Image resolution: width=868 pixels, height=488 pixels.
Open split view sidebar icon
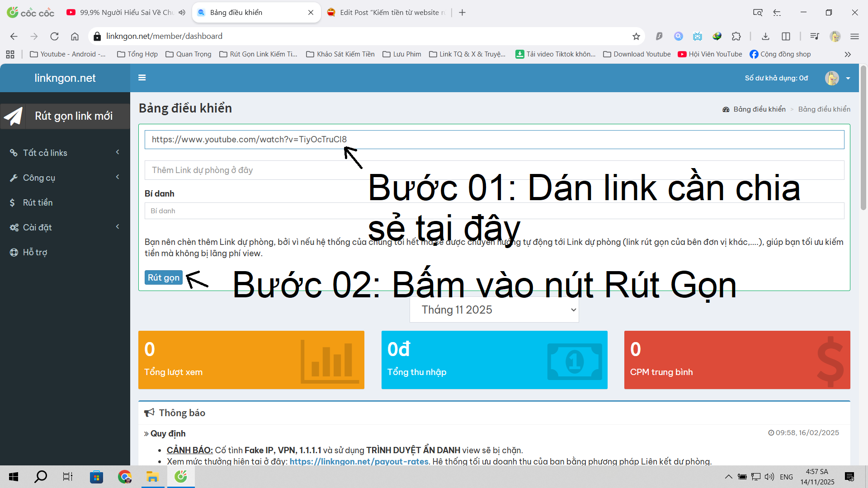(x=786, y=37)
